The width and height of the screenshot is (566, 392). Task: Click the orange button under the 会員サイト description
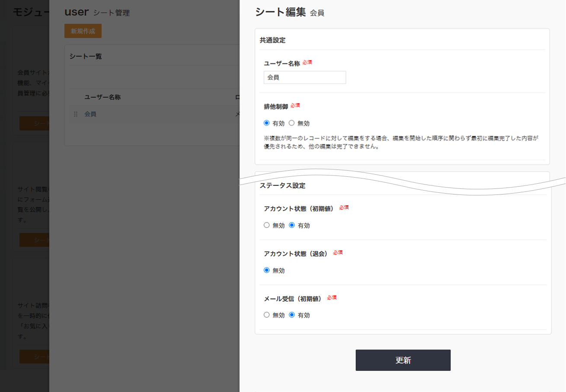pos(34,124)
